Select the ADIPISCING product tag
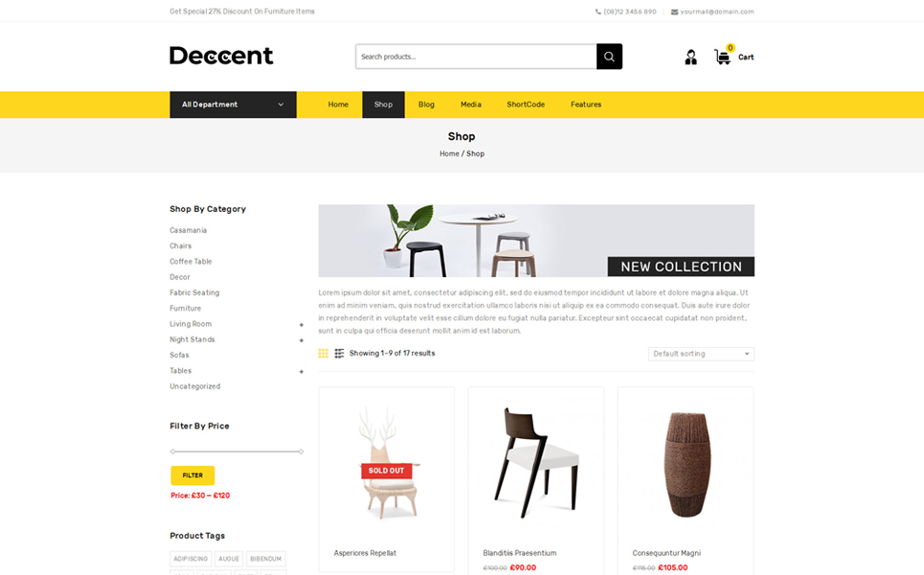This screenshot has height=575, width=924. tap(191, 559)
